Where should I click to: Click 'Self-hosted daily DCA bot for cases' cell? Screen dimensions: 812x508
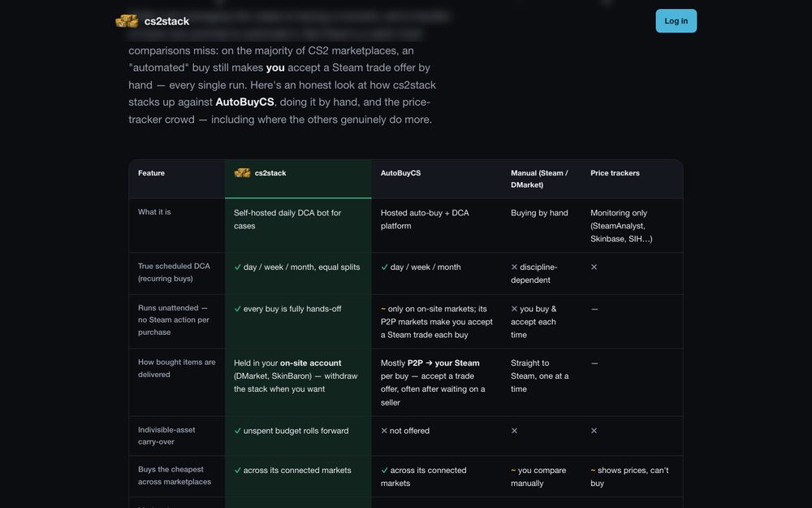coord(287,219)
